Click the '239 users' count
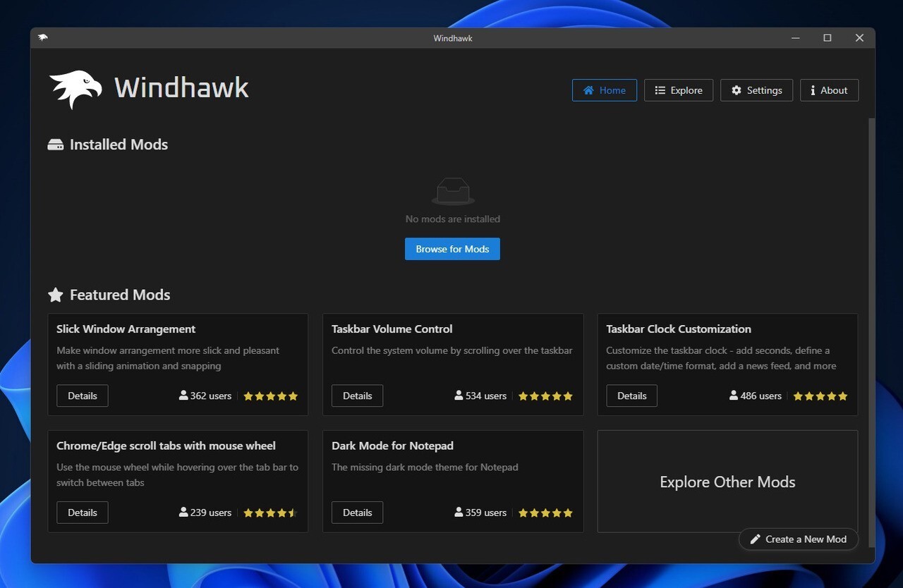This screenshot has height=588, width=903. 211,513
